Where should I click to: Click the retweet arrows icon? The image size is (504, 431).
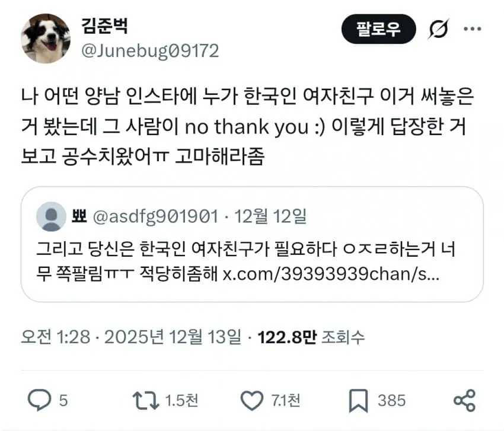(x=146, y=400)
